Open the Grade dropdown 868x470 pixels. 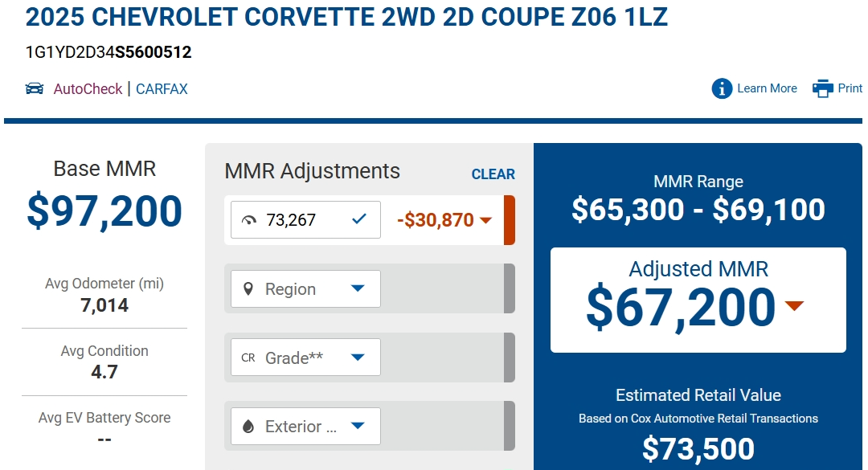coord(305,358)
